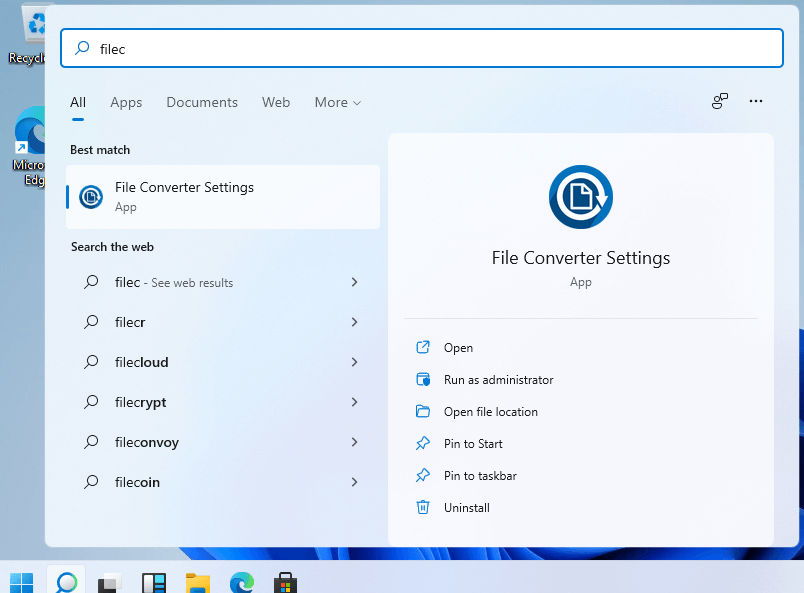Click the Pin to Start pin icon
Image resolution: width=804 pixels, height=593 pixels.
coord(423,443)
